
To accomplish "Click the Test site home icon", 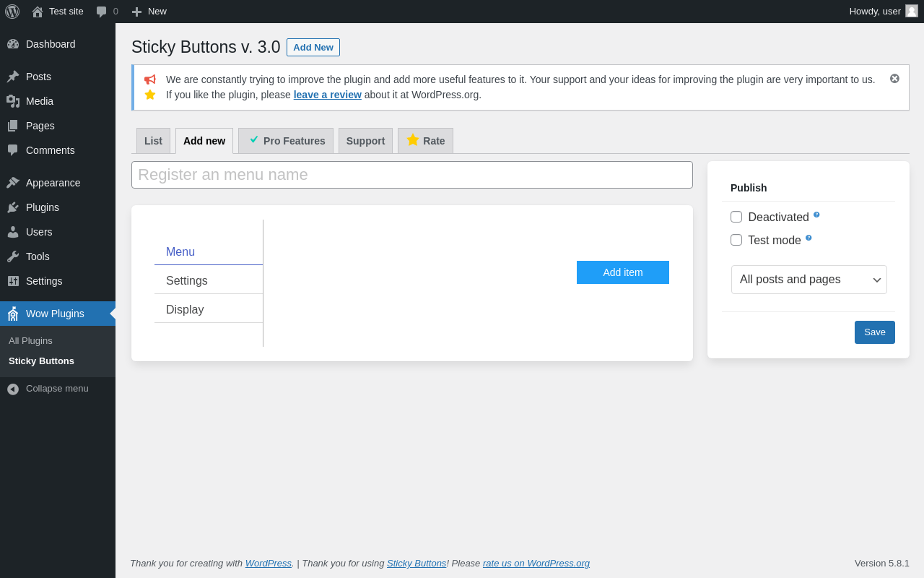I will pos(38,12).
